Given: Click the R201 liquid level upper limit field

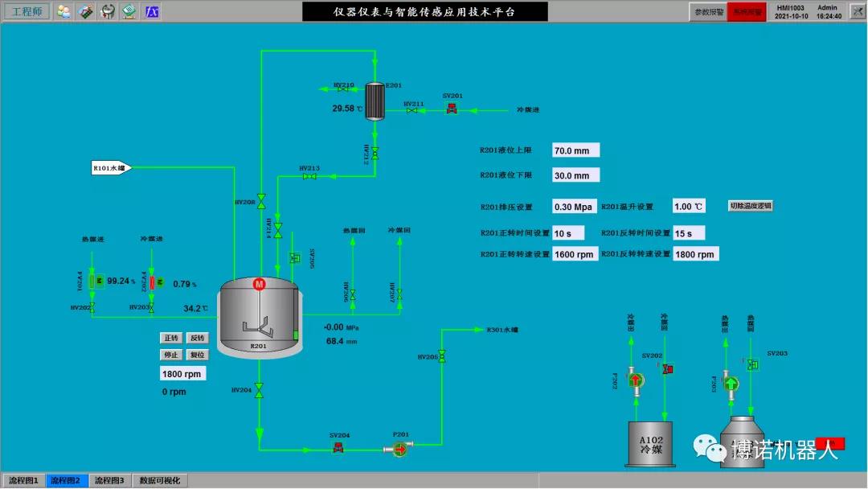Looking at the screenshot, I should [x=575, y=150].
